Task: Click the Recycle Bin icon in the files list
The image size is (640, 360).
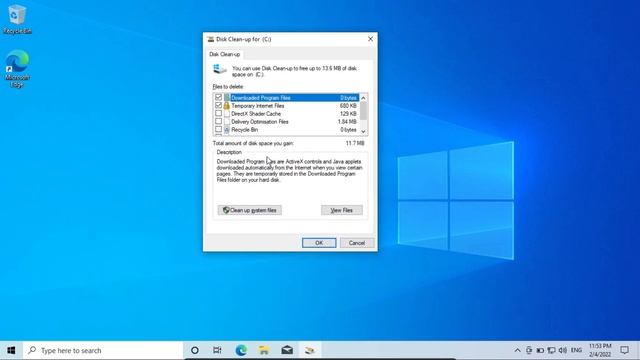Action: 227,130
